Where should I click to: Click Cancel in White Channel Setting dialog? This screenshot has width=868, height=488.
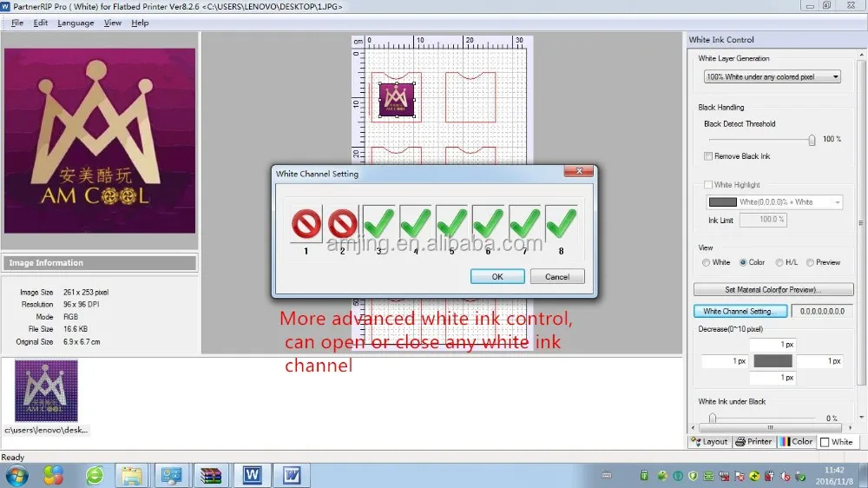(557, 276)
